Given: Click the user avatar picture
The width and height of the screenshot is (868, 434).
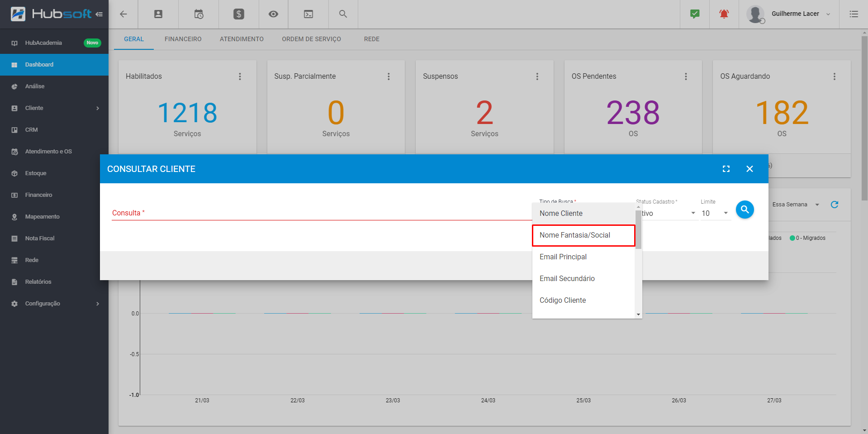Looking at the screenshot, I should (x=755, y=14).
